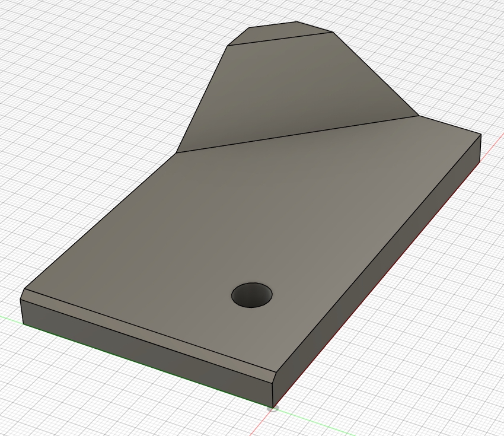The height and width of the screenshot is (436, 504).
Task: Pick the small top face at ramp peak
Action: 279,33
